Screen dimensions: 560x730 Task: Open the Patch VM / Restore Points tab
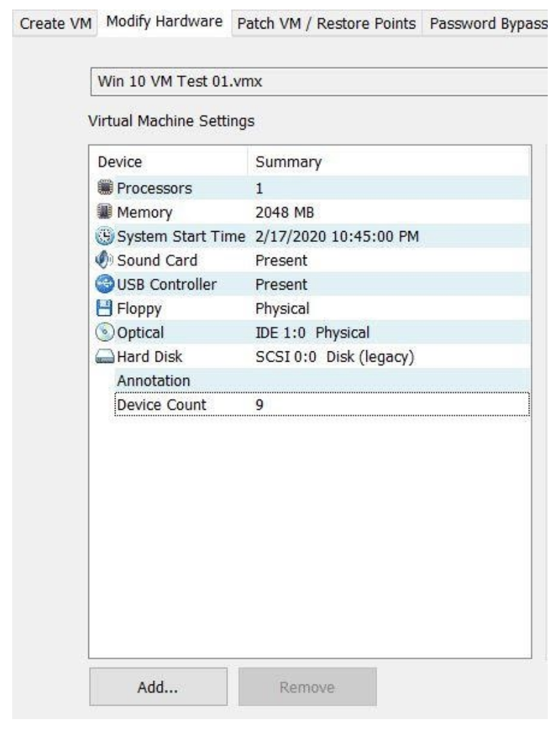pos(326,24)
